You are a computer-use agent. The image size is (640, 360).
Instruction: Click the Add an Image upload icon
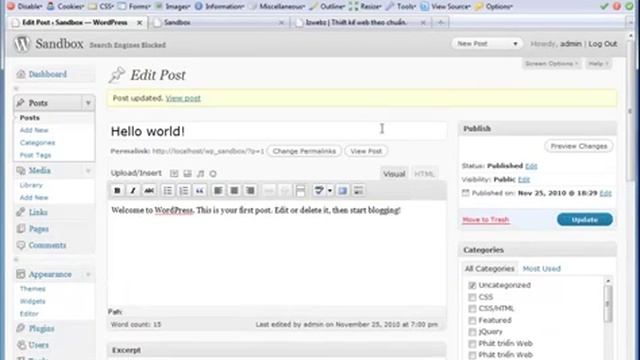coord(174,173)
